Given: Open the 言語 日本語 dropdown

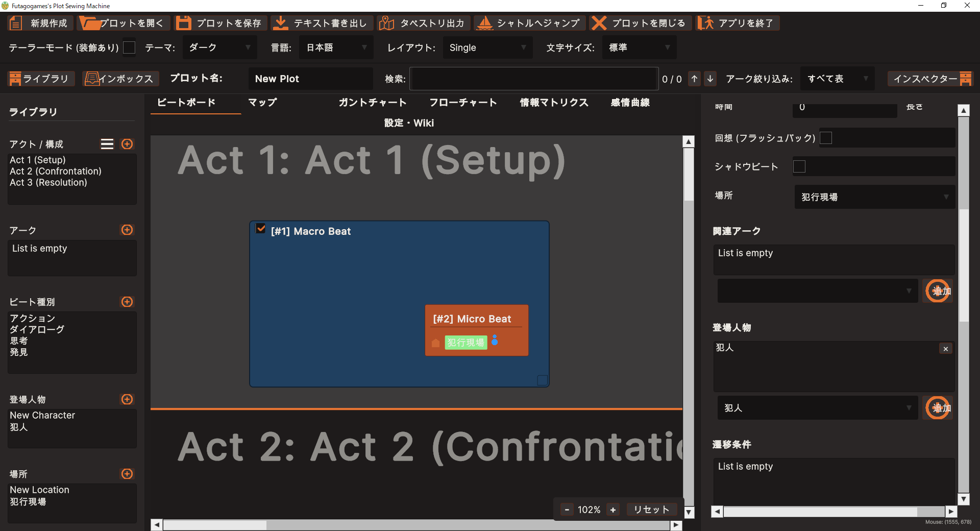Looking at the screenshot, I should 337,47.
